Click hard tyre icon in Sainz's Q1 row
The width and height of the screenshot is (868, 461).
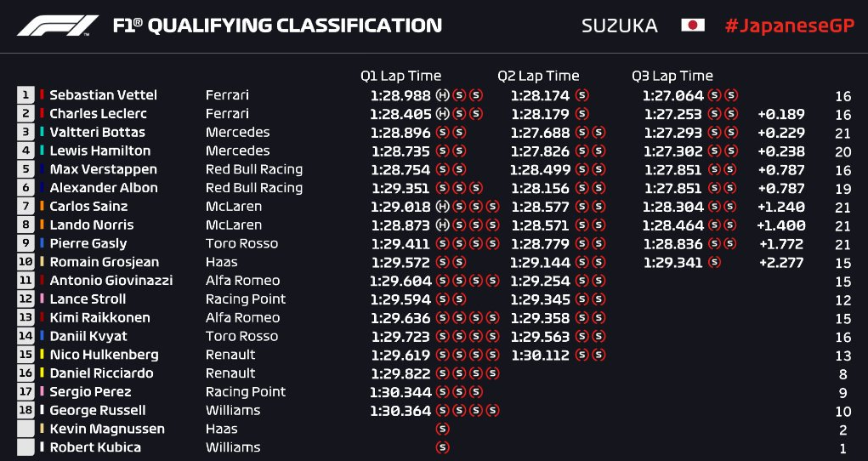[x=443, y=207]
